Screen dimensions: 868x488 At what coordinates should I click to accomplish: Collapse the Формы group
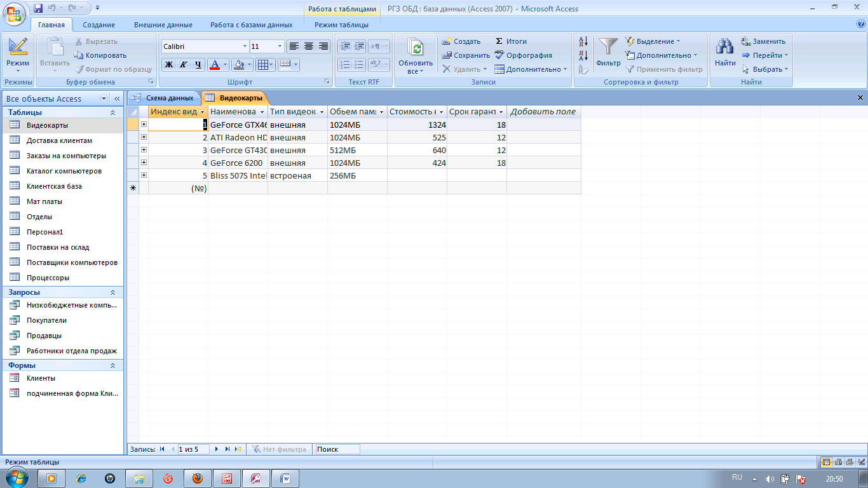pyautogui.click(x=112, y=365)
